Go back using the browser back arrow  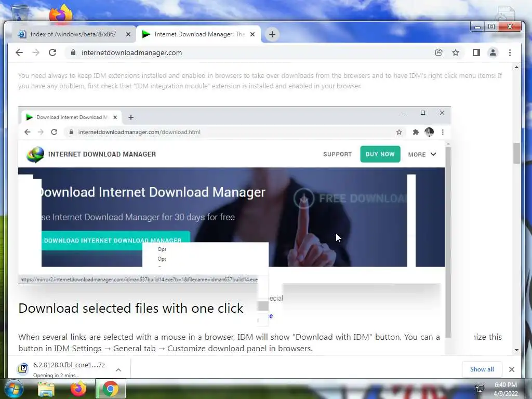[x=19, y=52]
